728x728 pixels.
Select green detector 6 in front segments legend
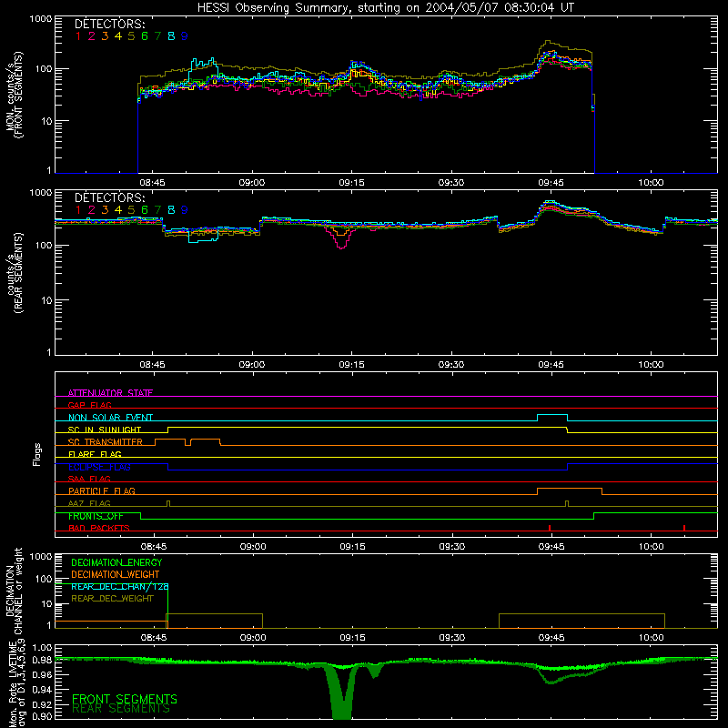145,36
